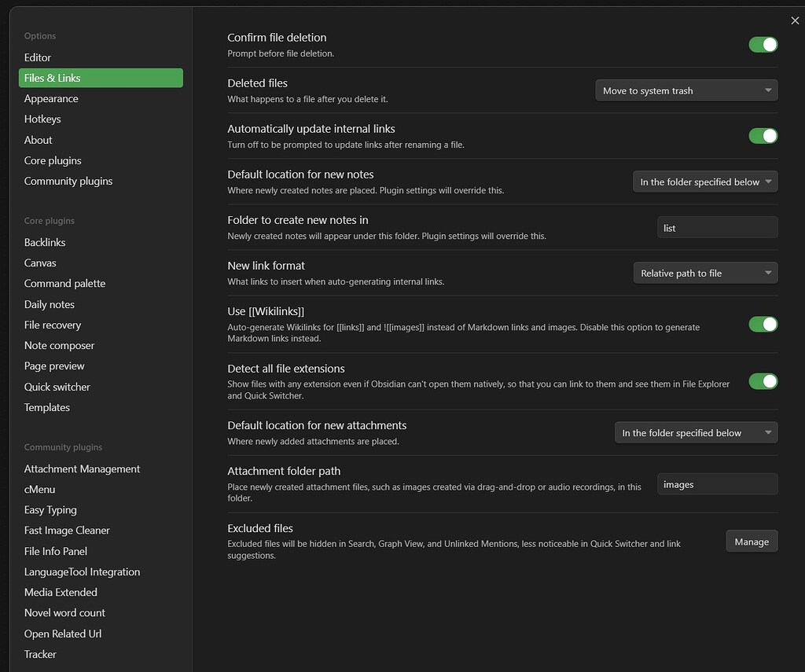Click Manage under Excluded files
The height and width of the screenshot is (672, 805).
coord(752,542)
